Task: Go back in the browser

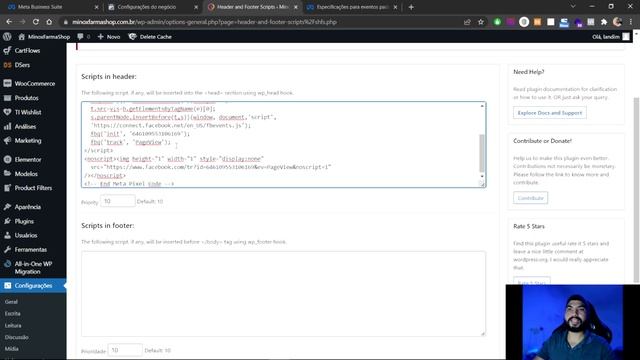Action: 9,22
